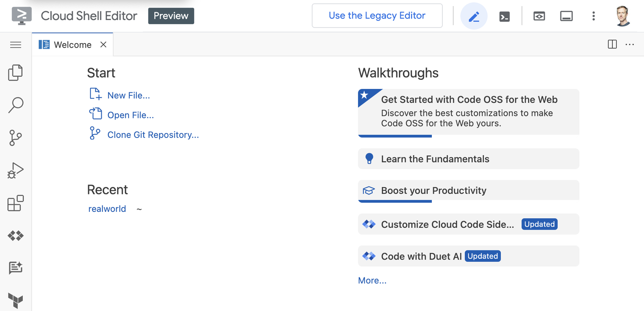Click the tilde path beside realworld
Viewport: 644px width, 311px height.
[139, 209]
